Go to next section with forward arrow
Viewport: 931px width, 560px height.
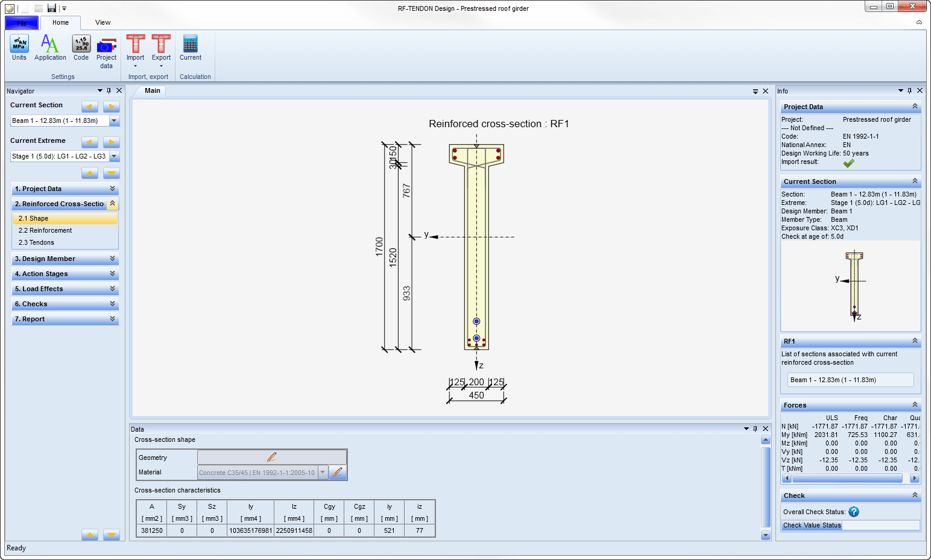click(111, 107)
